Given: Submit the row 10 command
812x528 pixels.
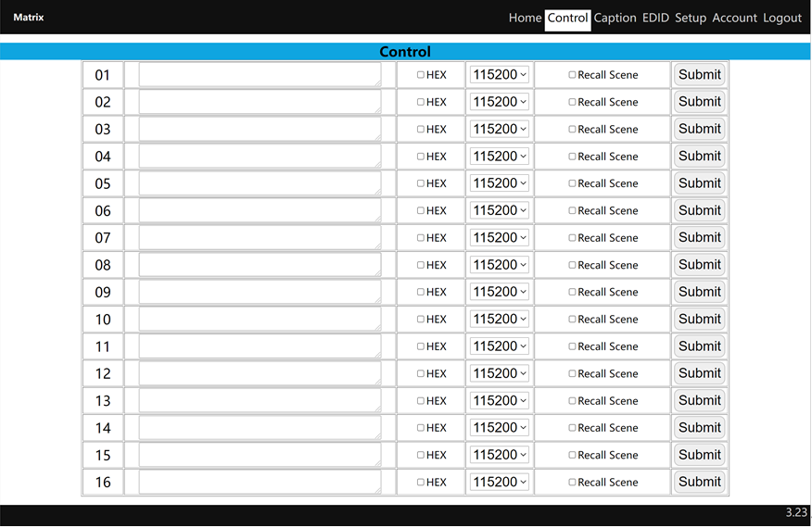Looking at the screenshot, I should pos(699,319).
